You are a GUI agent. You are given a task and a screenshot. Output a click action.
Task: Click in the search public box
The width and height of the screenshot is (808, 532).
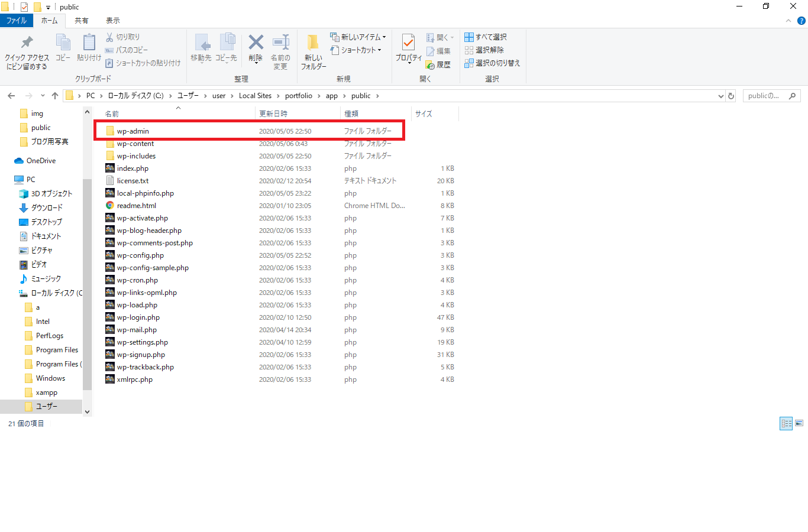[x=771, y=96]
